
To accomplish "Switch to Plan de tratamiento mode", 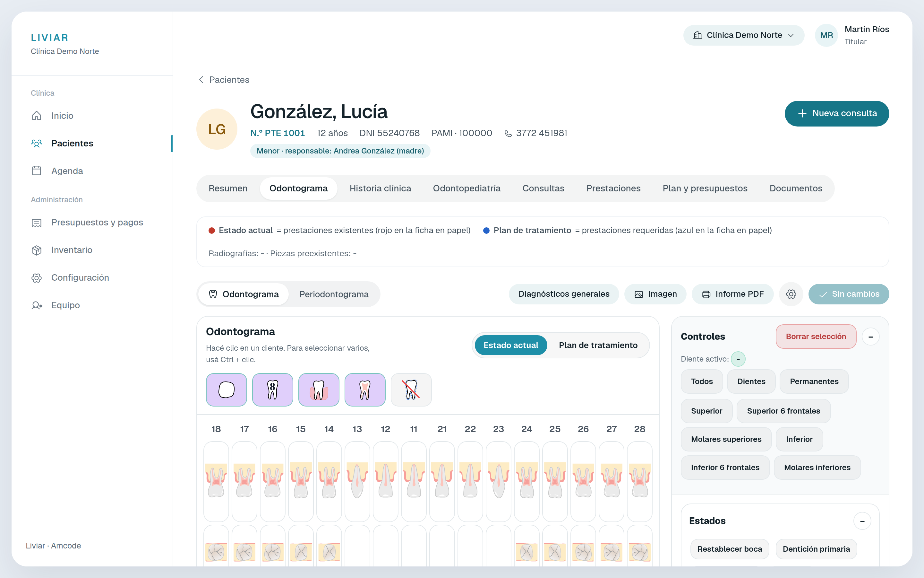I will (x=598, y=345).
